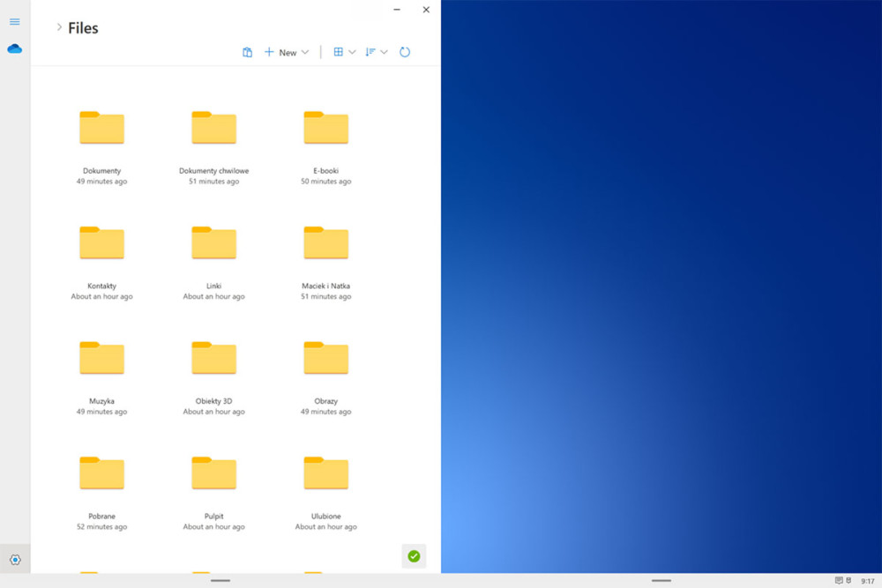Click "50 minutes ago" under E-booki

[325, 182]
